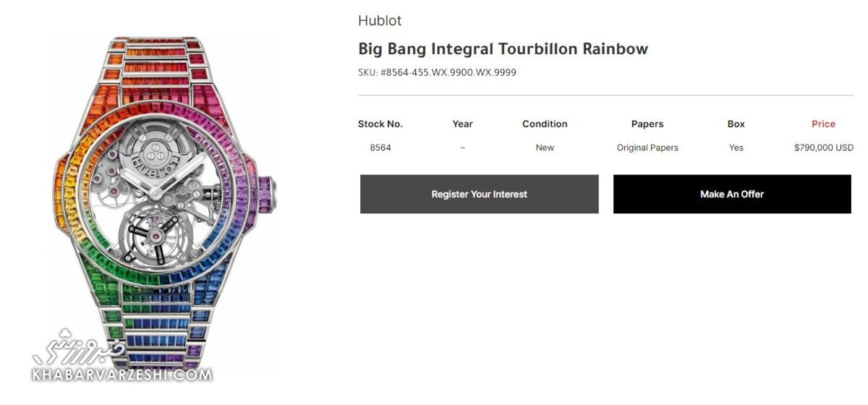
Task: Click the Condition column header
Action: [x=545, y=124]
